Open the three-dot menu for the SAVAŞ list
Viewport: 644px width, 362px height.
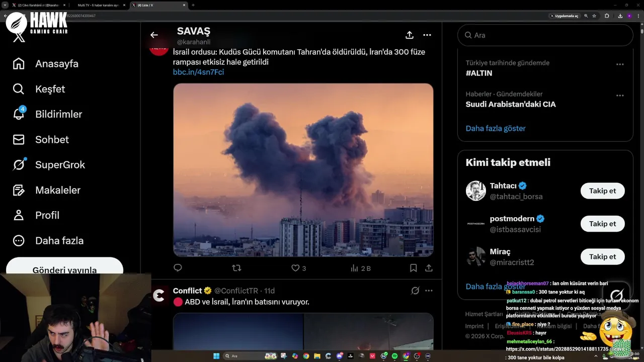click(427, 35)
